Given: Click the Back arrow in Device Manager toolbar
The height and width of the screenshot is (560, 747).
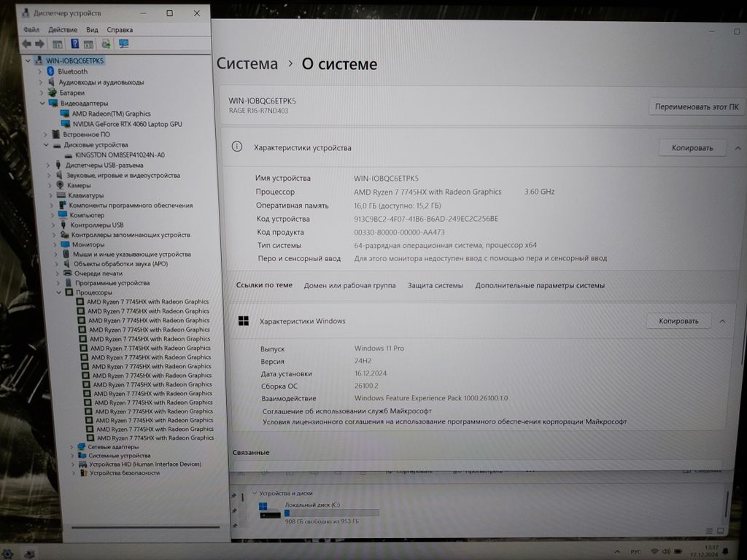Looking at the screenshot, I should (27, 44).
